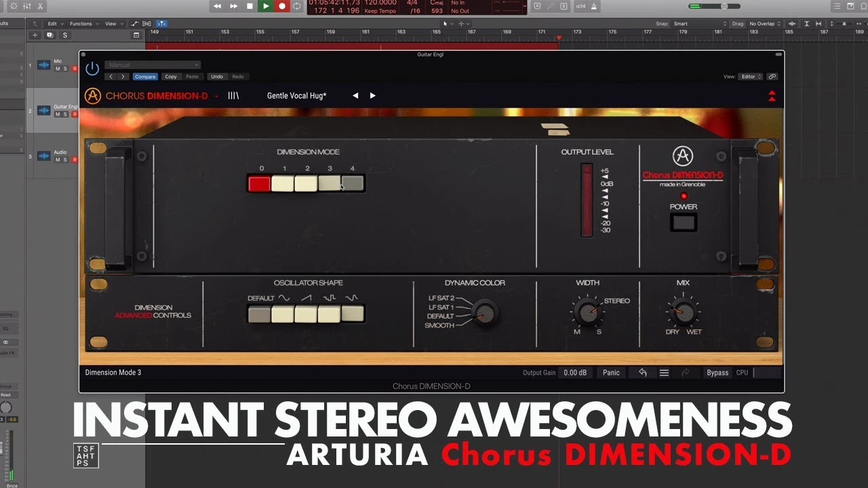Screen dimensions: 868x488
Task: Select Dimension Mode 1 button
Action: click(282, 184)
